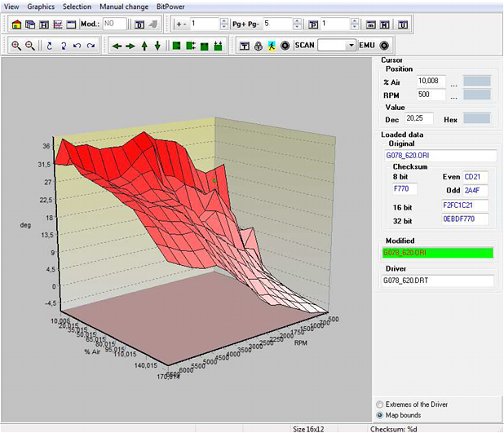Open the BitPower menu
This screenshot has width=504, height=433.
point(172,6)
